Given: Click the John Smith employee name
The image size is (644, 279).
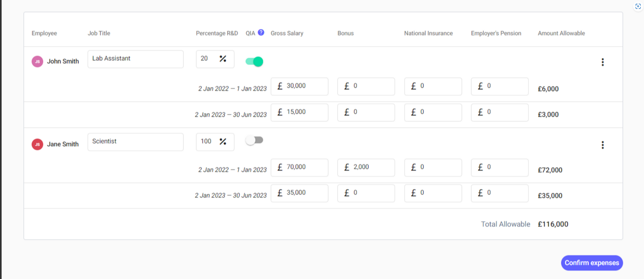Looking at the screenshot, I should pos(63,62).
